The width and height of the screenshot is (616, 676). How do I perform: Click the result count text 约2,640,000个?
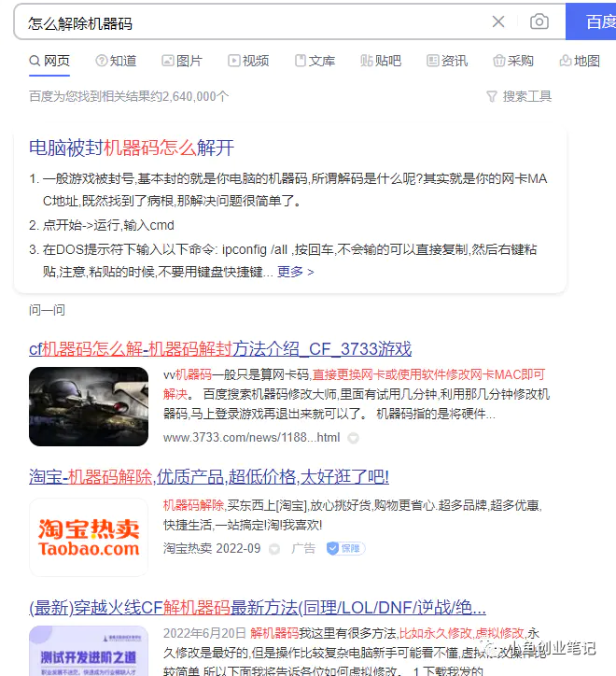190,96
